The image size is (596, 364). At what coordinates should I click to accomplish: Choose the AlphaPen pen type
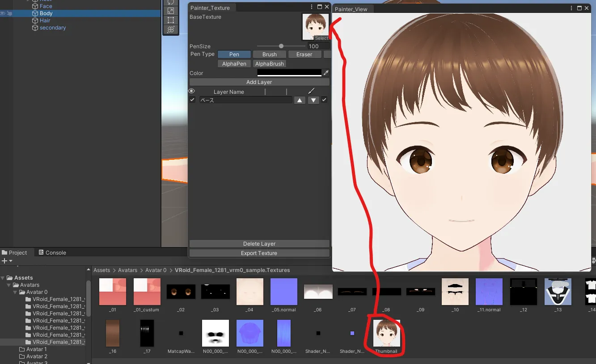tap(234, 64)
